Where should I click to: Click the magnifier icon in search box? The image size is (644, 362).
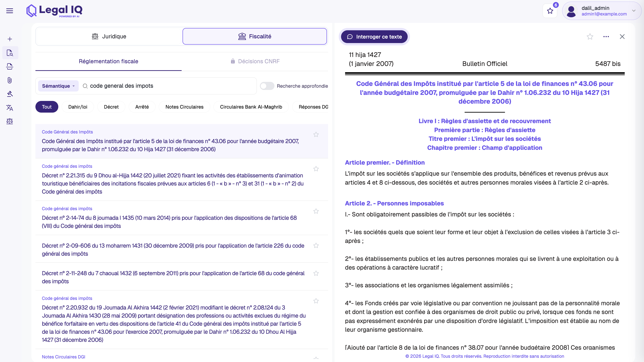point(85,86)
